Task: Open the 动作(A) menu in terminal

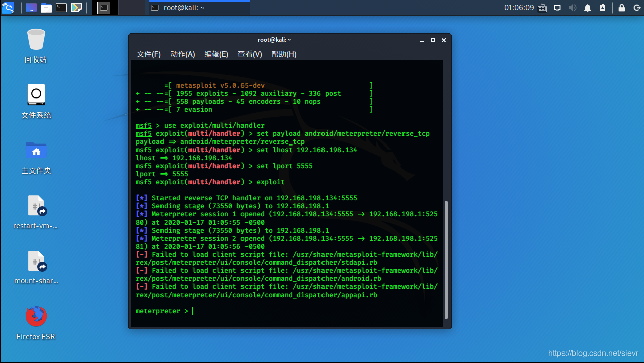Action: tap(183, 54)
